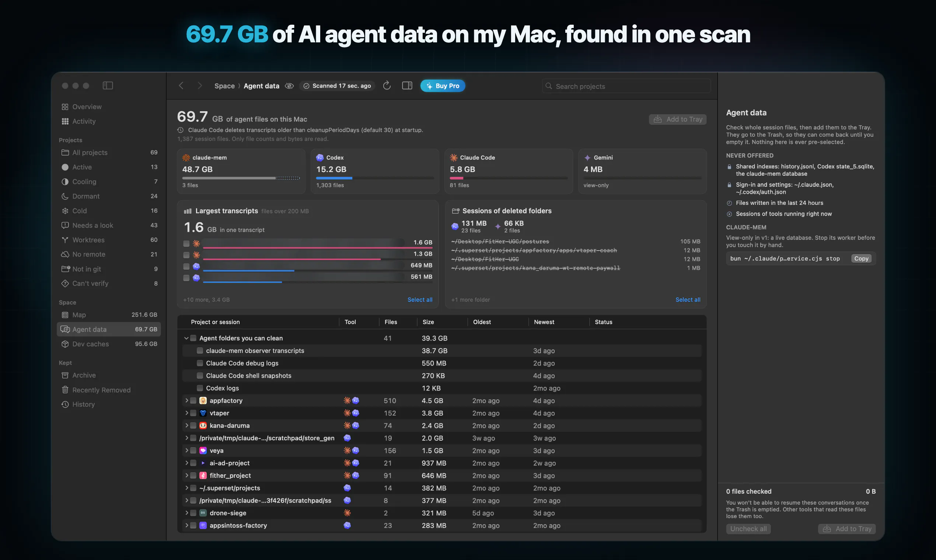Open the Map space view

(109, 315)
